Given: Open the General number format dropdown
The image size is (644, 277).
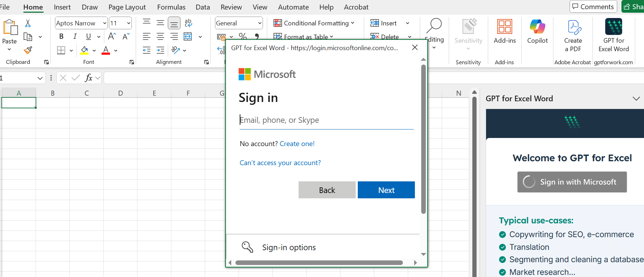Looking at the screenshot, I should click(x=260, y=23).
